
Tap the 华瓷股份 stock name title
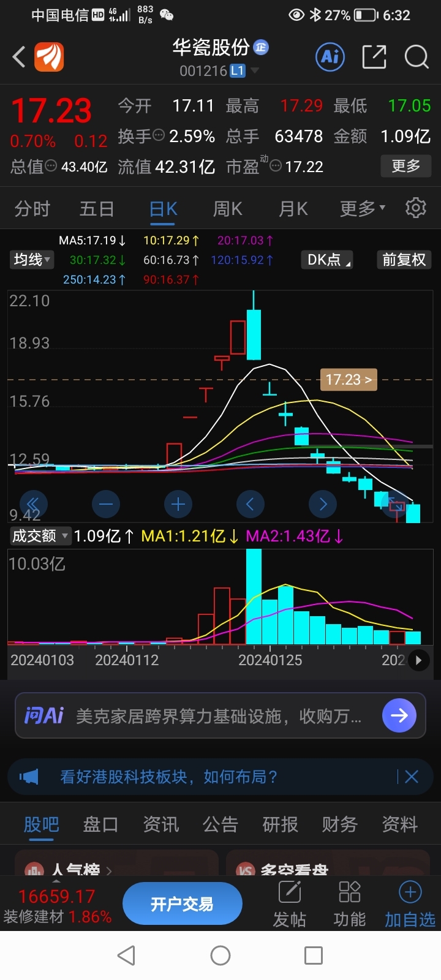point(211,47)
